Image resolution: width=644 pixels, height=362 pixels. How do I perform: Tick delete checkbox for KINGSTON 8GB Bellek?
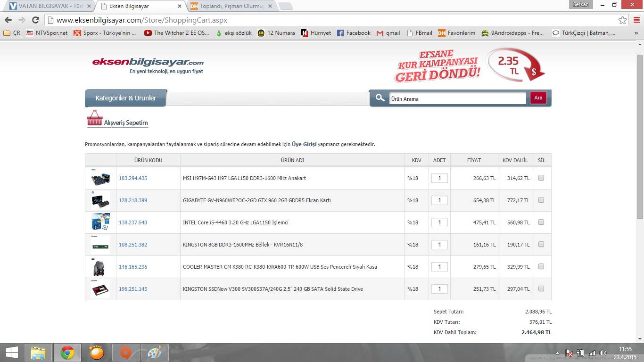pyautogui.click(x=541, y=245)
